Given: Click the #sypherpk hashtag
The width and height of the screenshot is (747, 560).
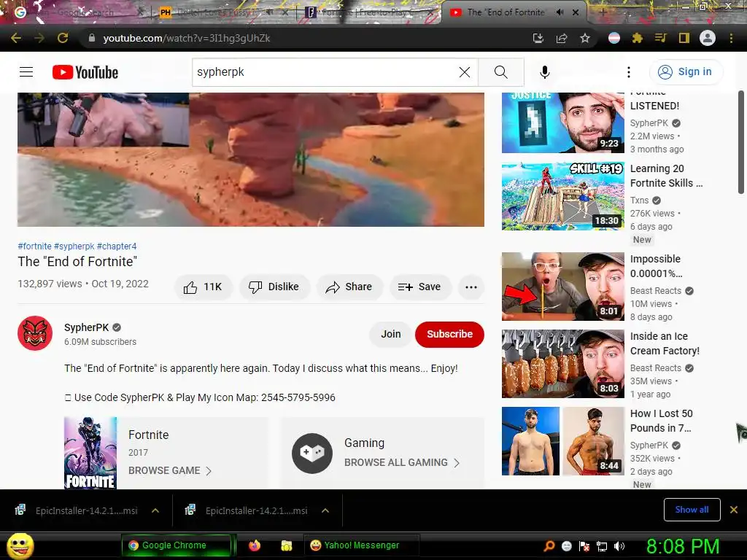Looking at the screenshot, I should 74,246.
